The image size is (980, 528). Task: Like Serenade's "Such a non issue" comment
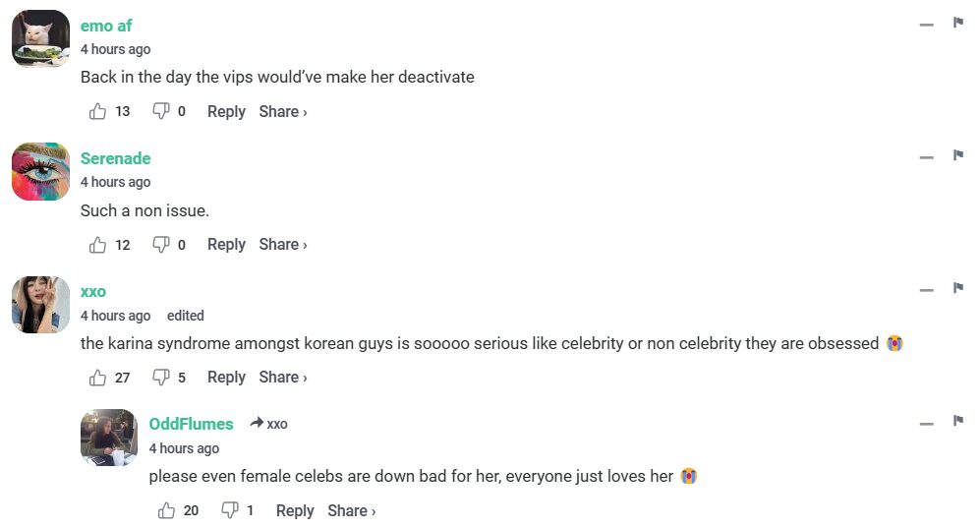tap(98, 245)
